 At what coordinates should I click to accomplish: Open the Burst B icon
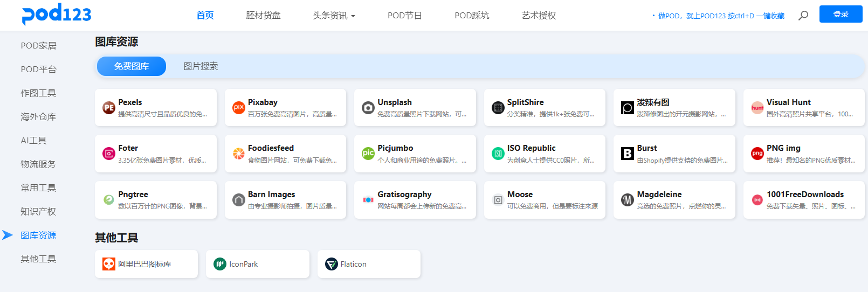click(627, 154)
